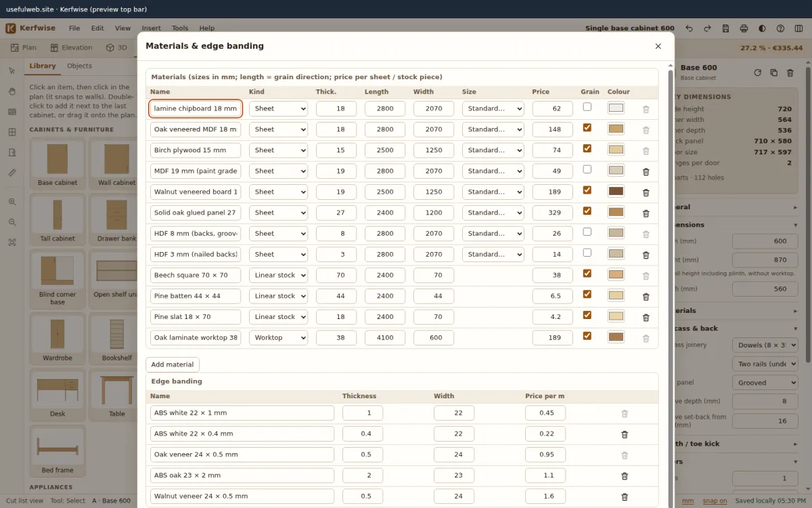Open Size dropdown for Oak veneered MDF

493,129
